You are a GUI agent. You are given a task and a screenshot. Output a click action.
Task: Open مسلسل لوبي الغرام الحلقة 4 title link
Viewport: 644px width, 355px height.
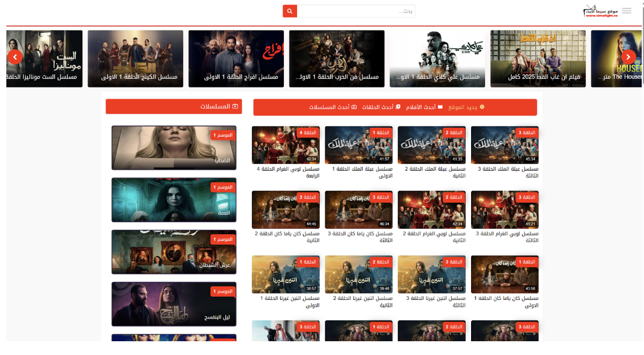pyautogui.click(x=286, y=172)
